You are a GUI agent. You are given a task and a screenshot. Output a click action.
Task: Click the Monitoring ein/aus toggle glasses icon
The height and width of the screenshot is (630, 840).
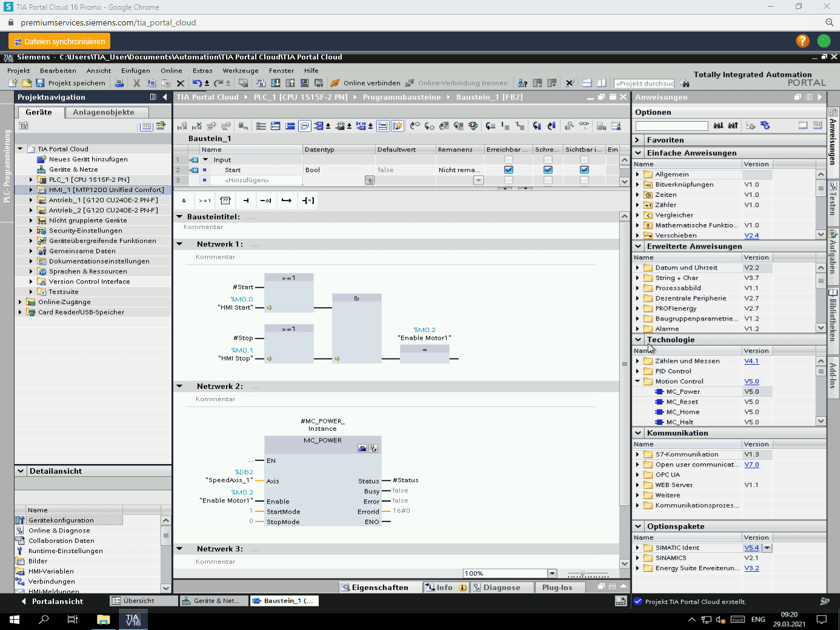click(x=584, y=125)
